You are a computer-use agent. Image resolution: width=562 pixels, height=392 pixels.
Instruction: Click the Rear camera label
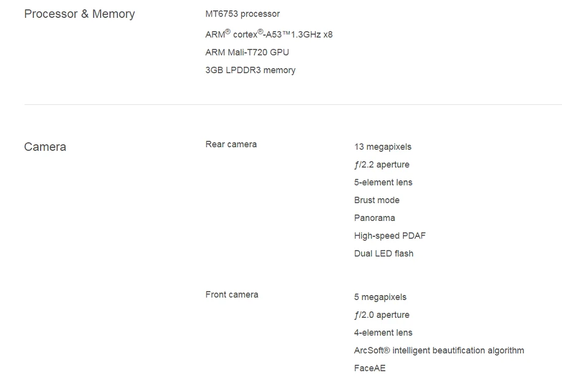click(231, 144)
